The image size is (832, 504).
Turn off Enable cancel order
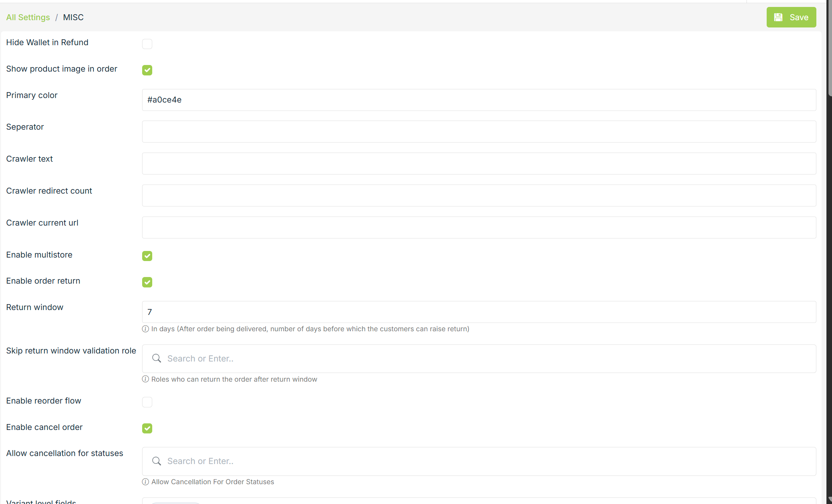point(147,428)
